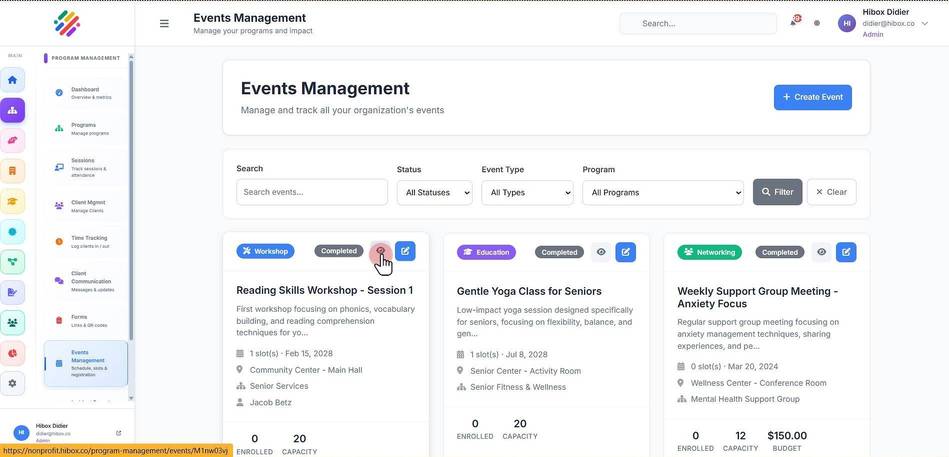Click the sidebar scrollbar up arrow
The image size is (949, 457).
click(131, 57)
